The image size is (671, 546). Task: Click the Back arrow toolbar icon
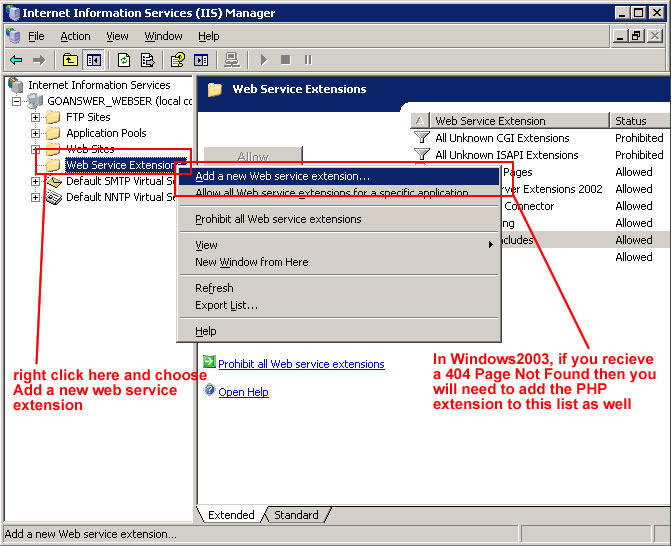coord(16,60)
